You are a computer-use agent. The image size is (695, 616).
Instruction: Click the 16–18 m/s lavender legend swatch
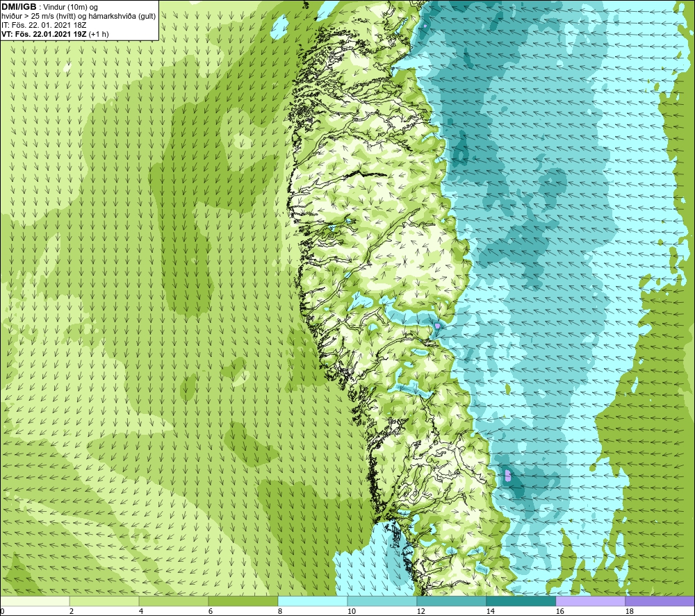click(x=590, y=601)
